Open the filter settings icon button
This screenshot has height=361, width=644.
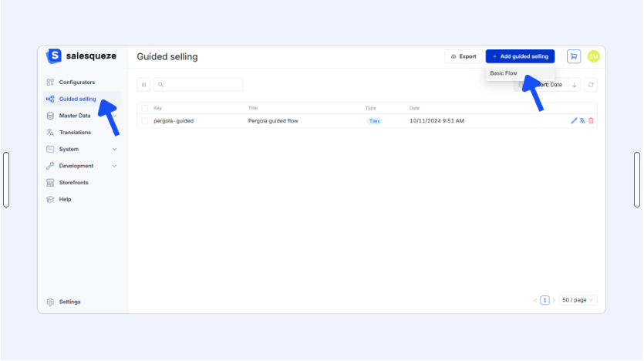coord(143,85)
